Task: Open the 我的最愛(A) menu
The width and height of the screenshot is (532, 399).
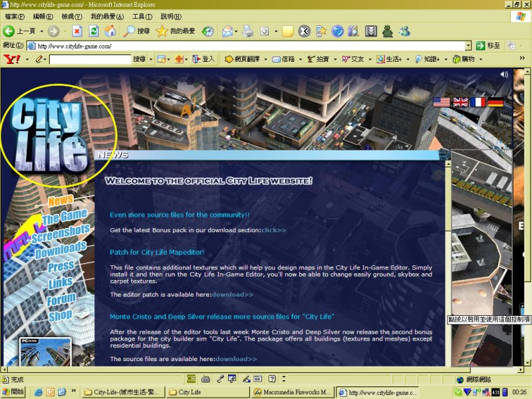Action: 107,16
